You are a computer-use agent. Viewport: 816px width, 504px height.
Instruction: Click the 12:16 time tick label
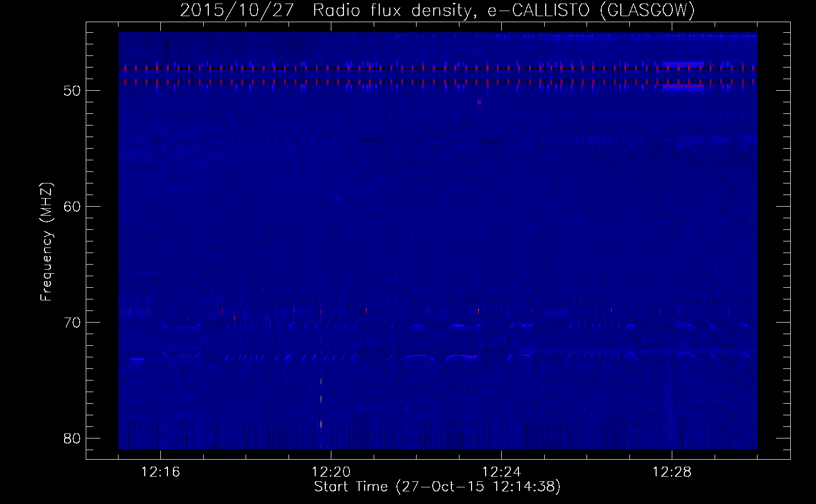pyautogui.click(x=161, y=472)
